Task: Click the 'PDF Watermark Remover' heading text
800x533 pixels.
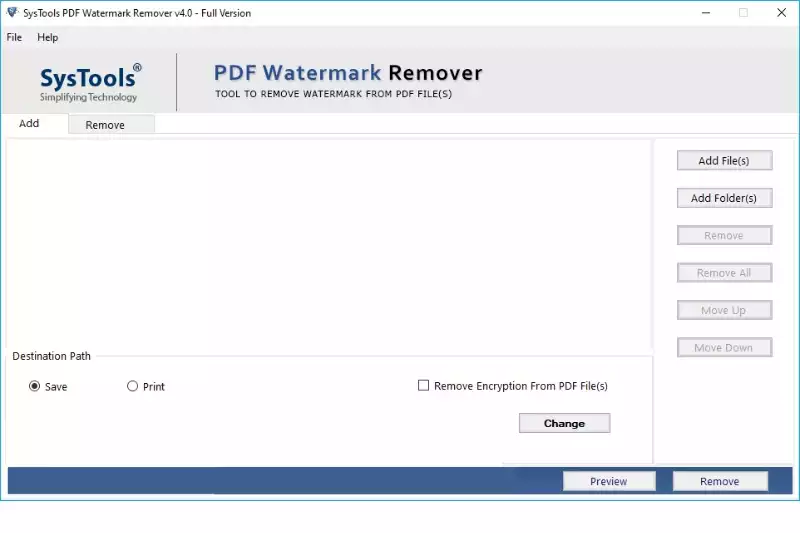Action: coord(348,73)
